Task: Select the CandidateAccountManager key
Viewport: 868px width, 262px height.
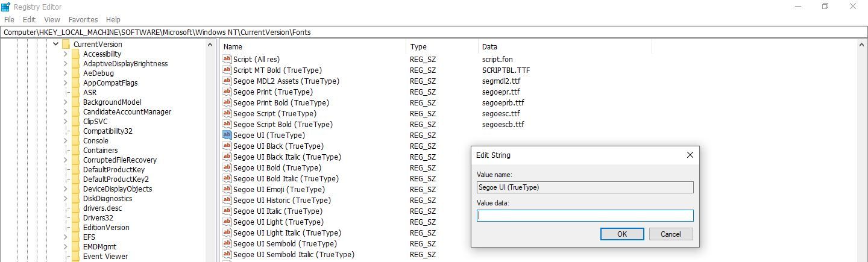Action: [x=127, y=111]
